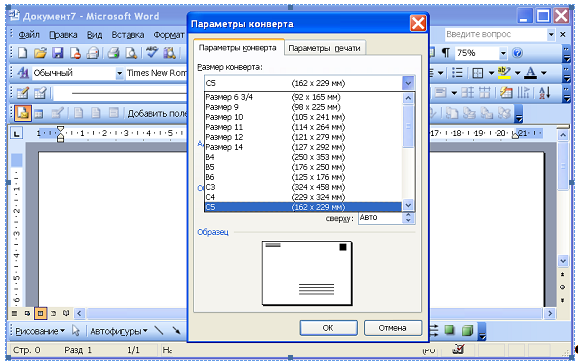This screenshot has height=363, width=578.
Task: Expand the envelope size combo box arrow
Action: click(x=408, y=83)
